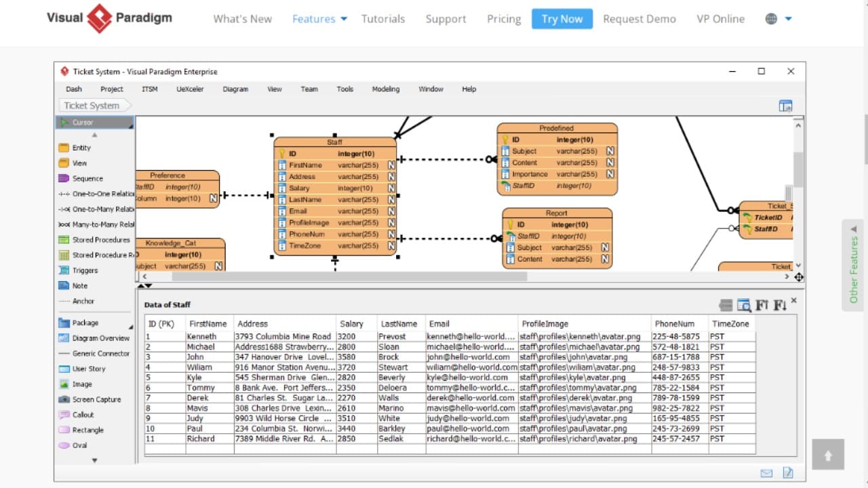Select User Story tool

[x=81, y=369]
